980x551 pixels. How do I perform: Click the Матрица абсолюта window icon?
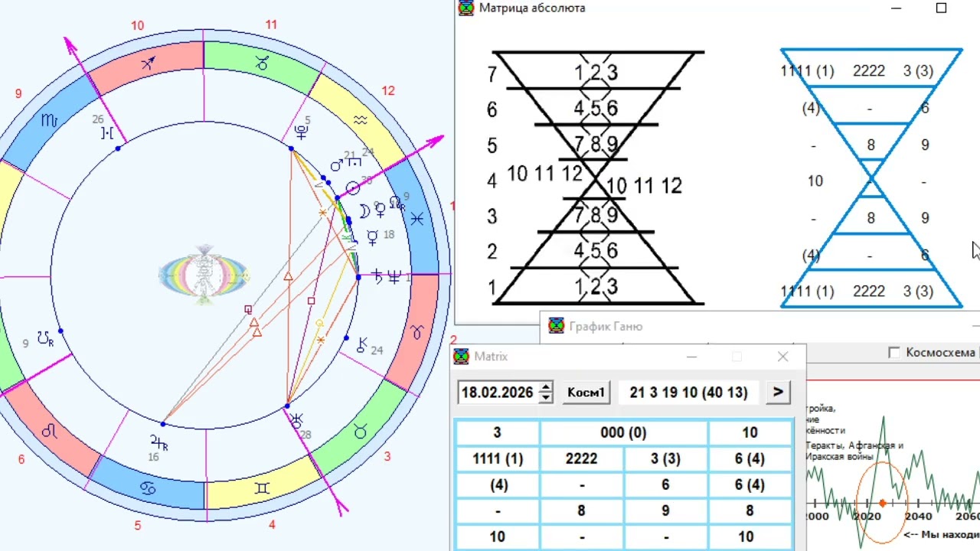pos(465,8)
